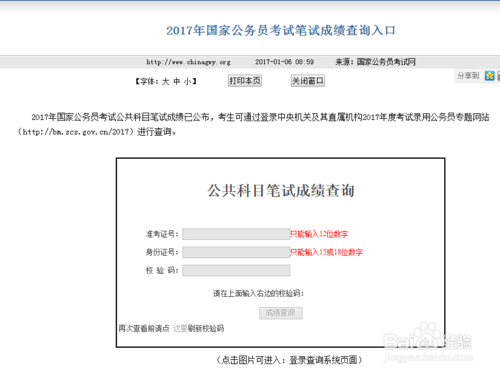The width and height of the screenshot is (500, 375).
Task: Click 这里 link to refresh captcha
Action: [x=180, y=328]
